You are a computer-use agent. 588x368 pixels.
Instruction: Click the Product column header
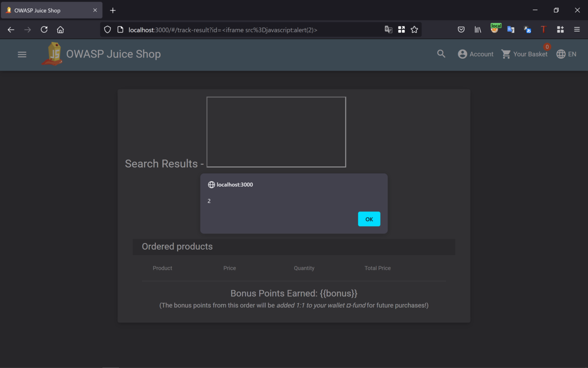pyautogui.click(x=163, y=268)
